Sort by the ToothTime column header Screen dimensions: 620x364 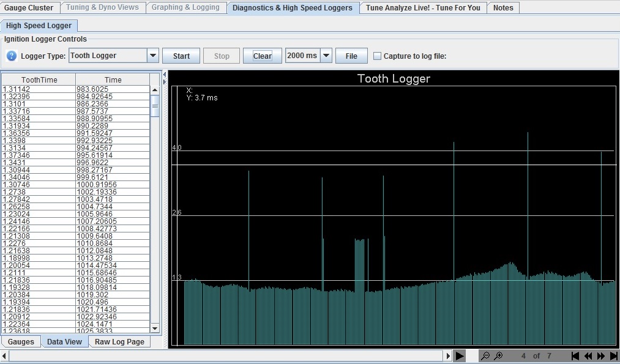(x=39, y=80)
